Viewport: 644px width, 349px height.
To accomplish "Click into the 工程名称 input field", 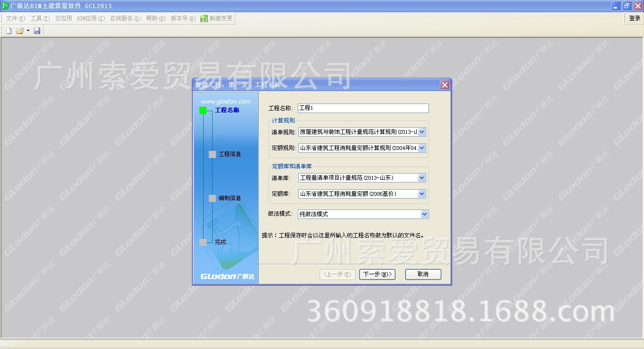I will click(363, 108).
